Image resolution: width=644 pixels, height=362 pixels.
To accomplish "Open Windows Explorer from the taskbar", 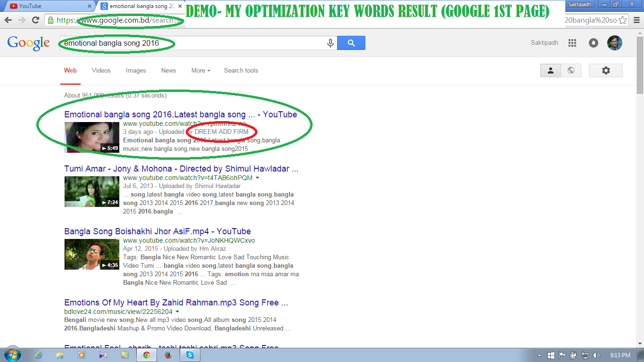I will (60, 355).
